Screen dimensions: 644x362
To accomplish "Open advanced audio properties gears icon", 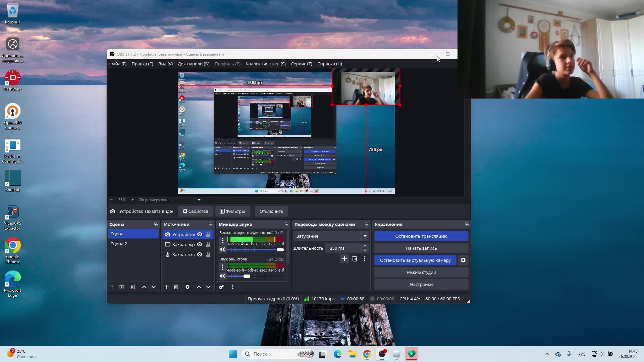I will click(x=221, y=287).
